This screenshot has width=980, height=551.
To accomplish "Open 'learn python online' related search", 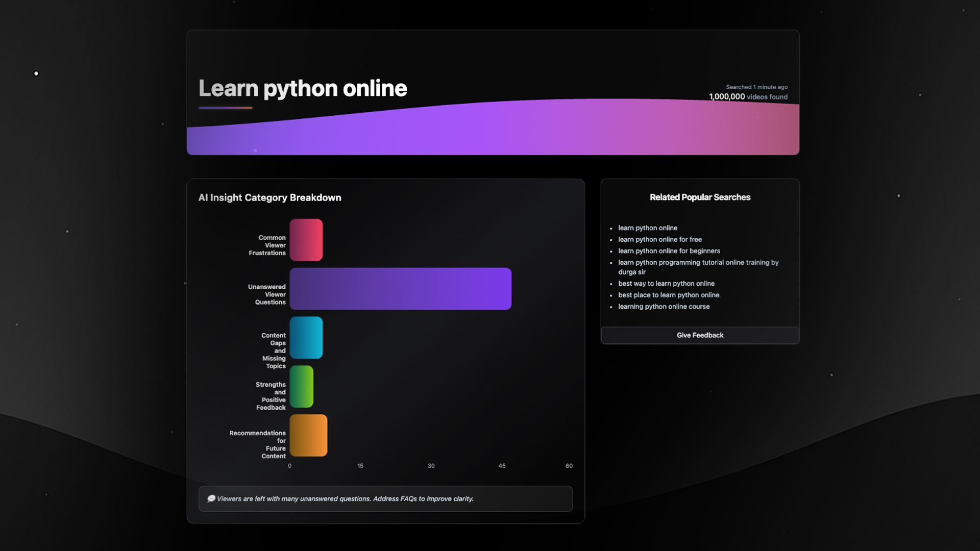I will click(x=648, y=228).
